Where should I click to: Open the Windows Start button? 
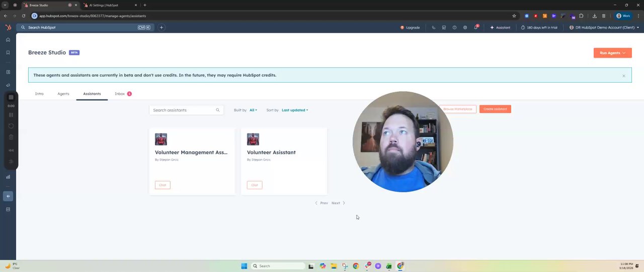pos(244,266)
